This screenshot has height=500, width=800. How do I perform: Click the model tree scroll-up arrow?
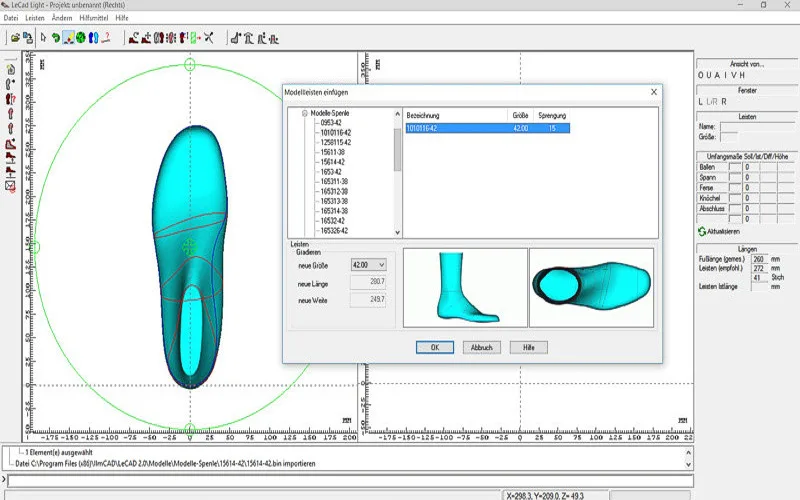pyautogui.click(x=397, y=114)
